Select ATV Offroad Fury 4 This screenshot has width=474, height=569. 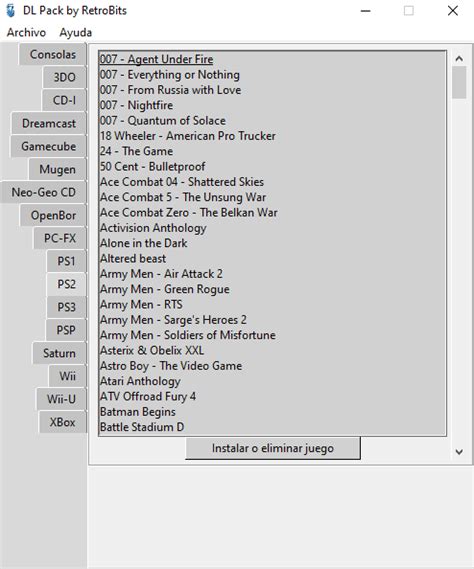tap(272, 396)
